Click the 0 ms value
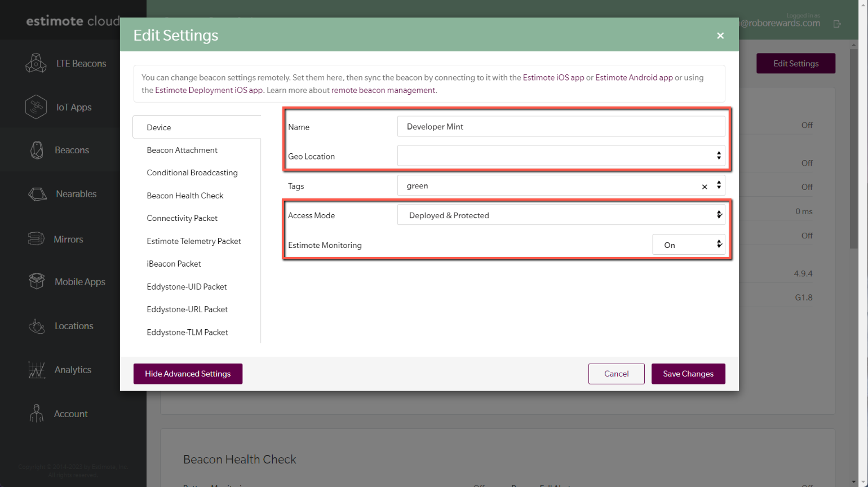 point(804,211)
